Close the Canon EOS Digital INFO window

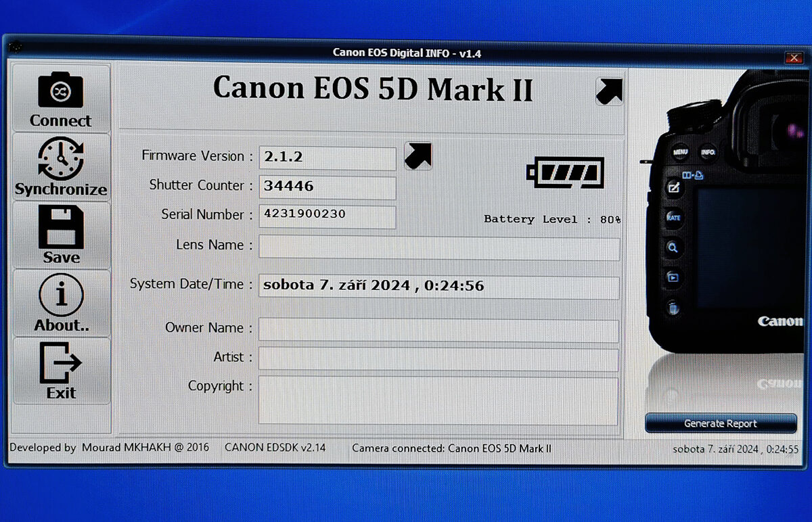coord(794,58)
